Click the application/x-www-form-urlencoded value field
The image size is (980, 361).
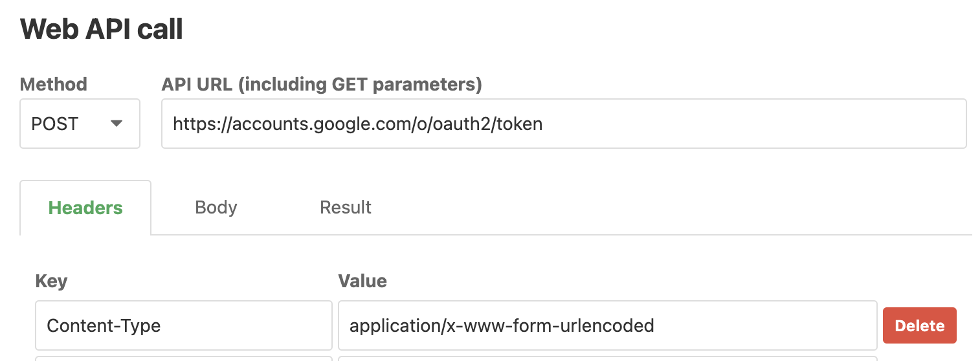pos(607,325)
